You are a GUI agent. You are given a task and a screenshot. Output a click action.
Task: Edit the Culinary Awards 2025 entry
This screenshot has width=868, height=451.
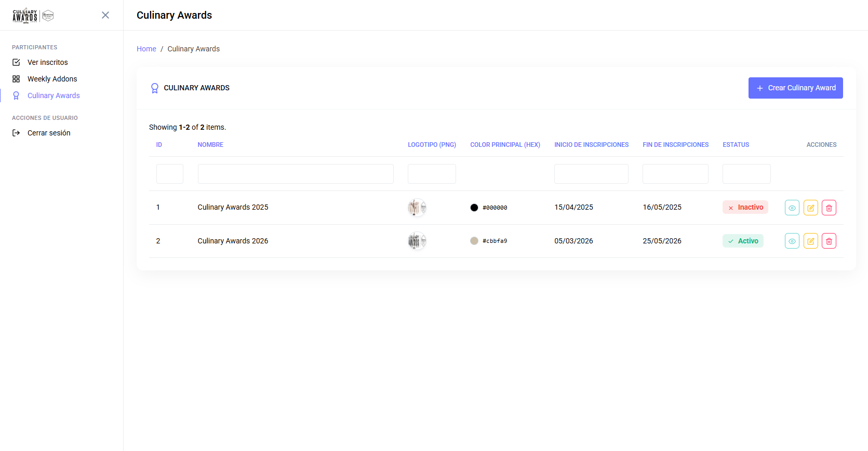(810, 208)
